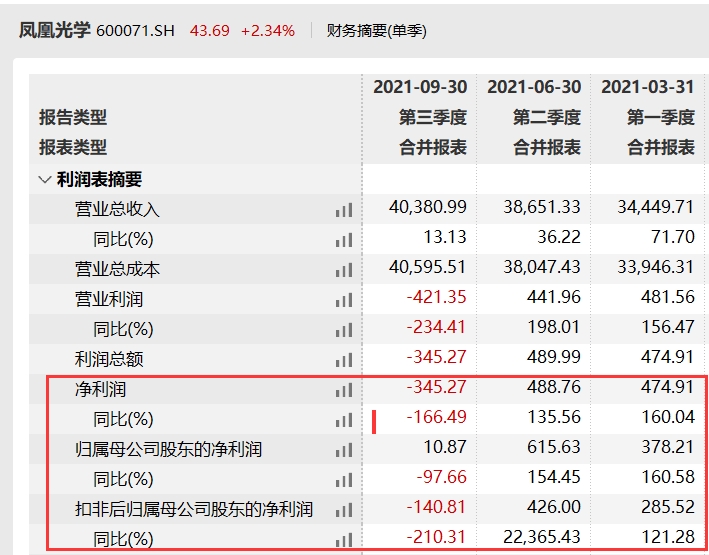Open chart icon for 营业总收入 row
709x555 pixels.
[344, 210]
